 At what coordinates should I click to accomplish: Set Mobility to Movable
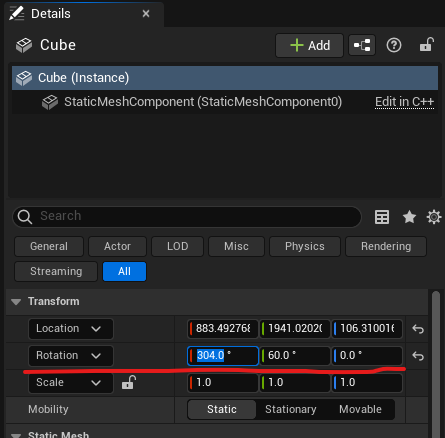(x=360, y=409)
